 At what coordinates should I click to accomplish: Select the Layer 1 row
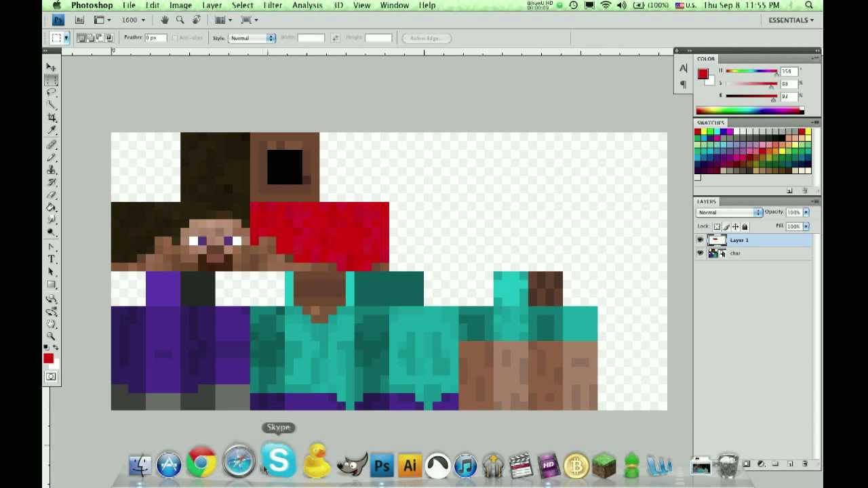pyautogui.click(x=753, y=240)
